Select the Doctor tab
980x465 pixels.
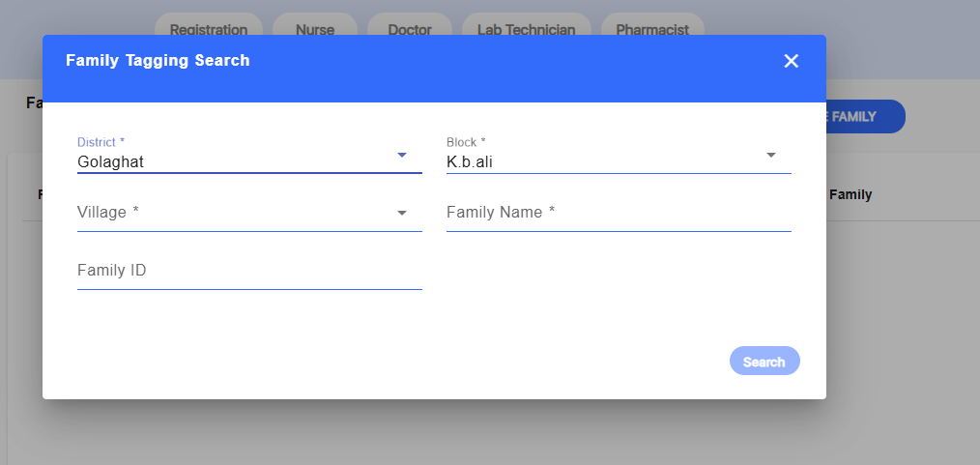pos(410,29)
